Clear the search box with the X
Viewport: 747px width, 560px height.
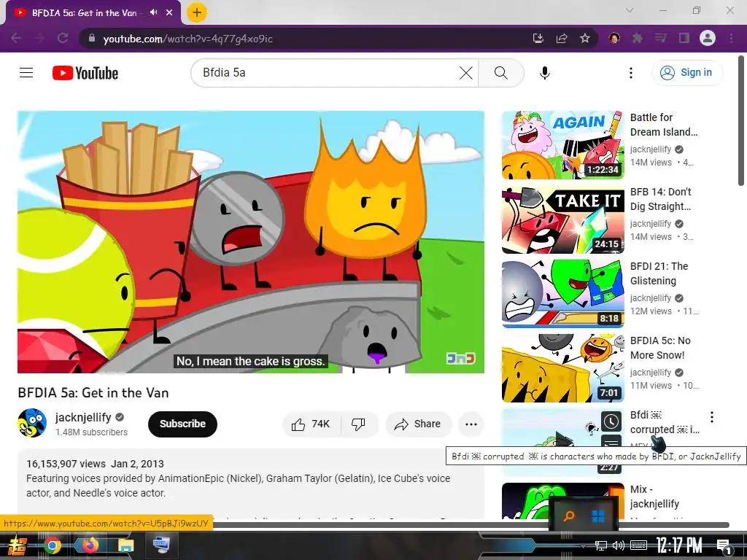466,73
